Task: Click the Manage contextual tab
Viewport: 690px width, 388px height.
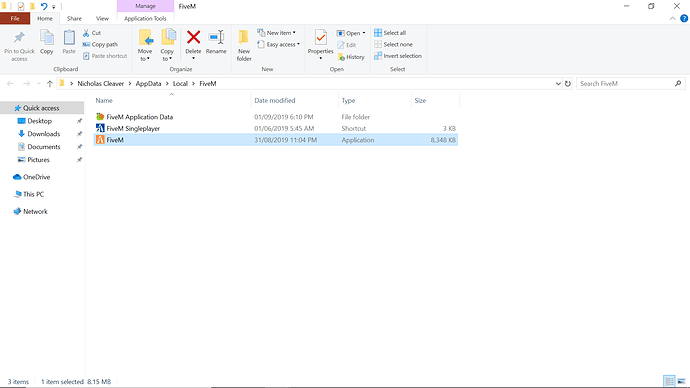Action: coord(145,6)
